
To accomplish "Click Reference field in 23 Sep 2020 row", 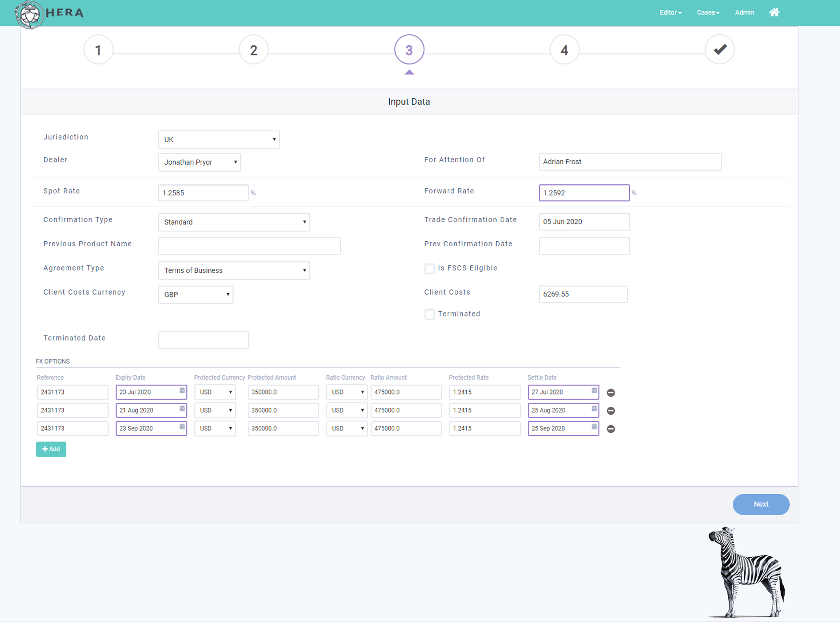I will click(x=73, y=429).
